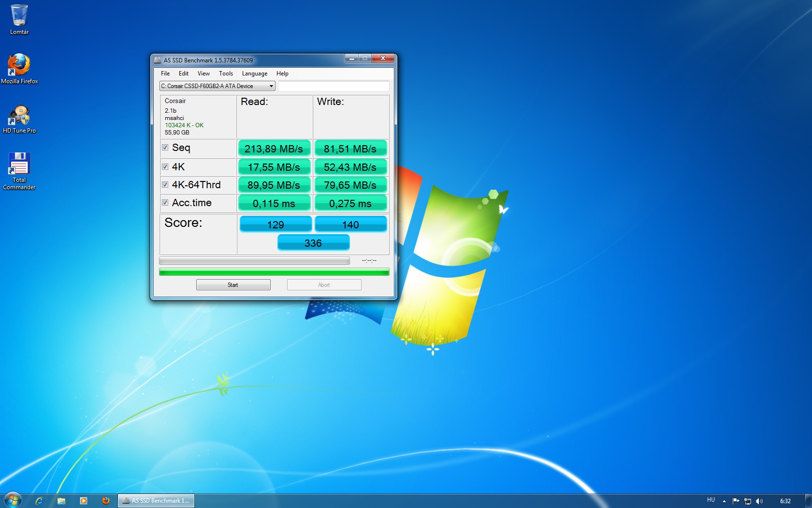
Task: Click the empty text field beside drive dropdown
Action: (x=333, y=86)
